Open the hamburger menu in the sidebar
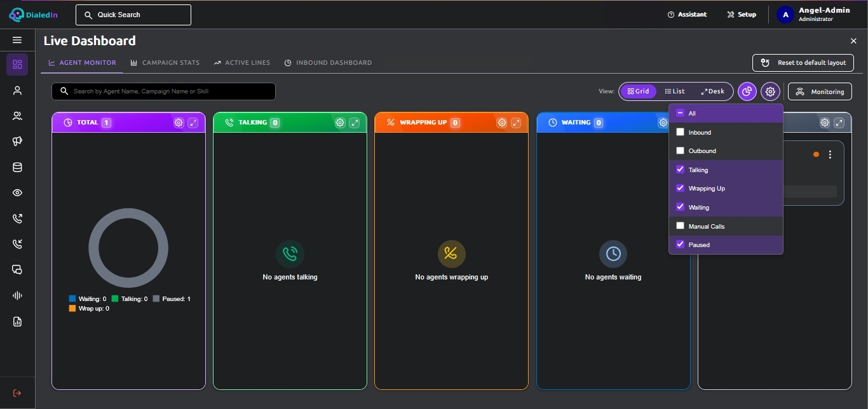Screen dimensions: 868x409 pos(17,40)
